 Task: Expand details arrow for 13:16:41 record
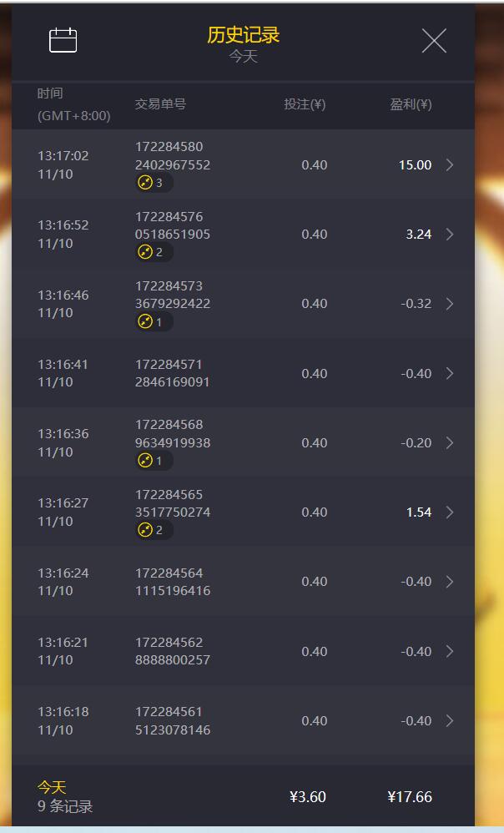(x=450, y=373)
